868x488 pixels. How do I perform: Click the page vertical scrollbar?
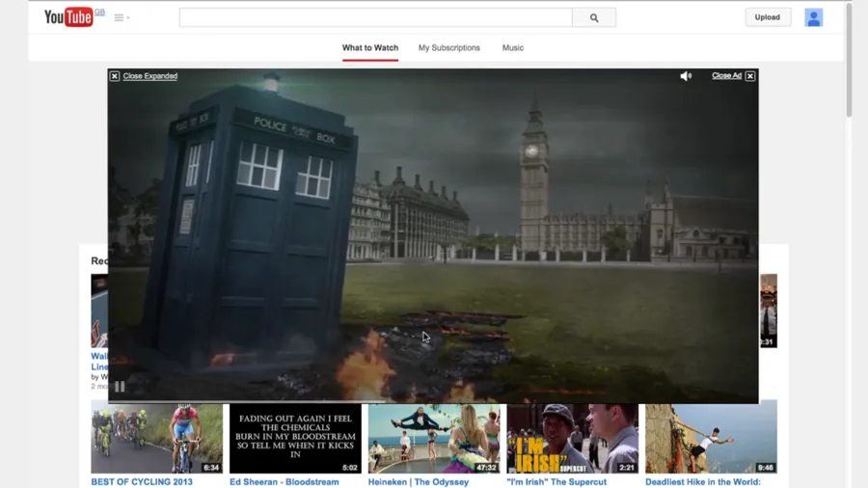click(x=849, y=59)
